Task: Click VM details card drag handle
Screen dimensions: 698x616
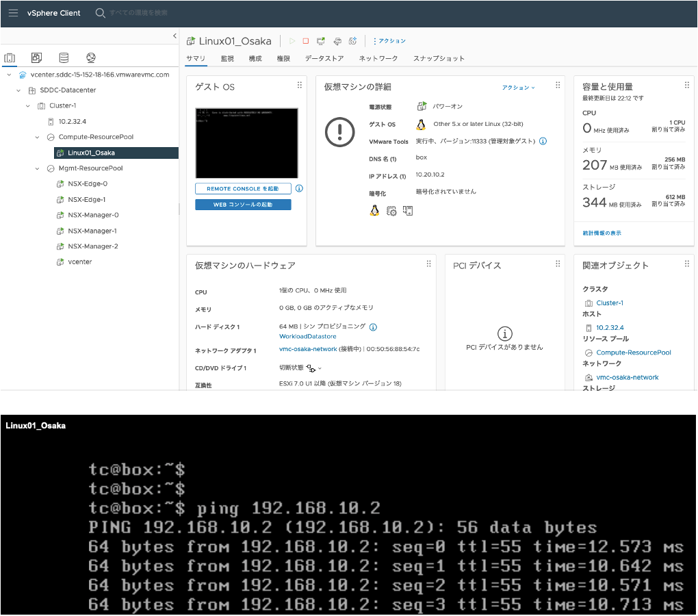Action: point(558,85)
